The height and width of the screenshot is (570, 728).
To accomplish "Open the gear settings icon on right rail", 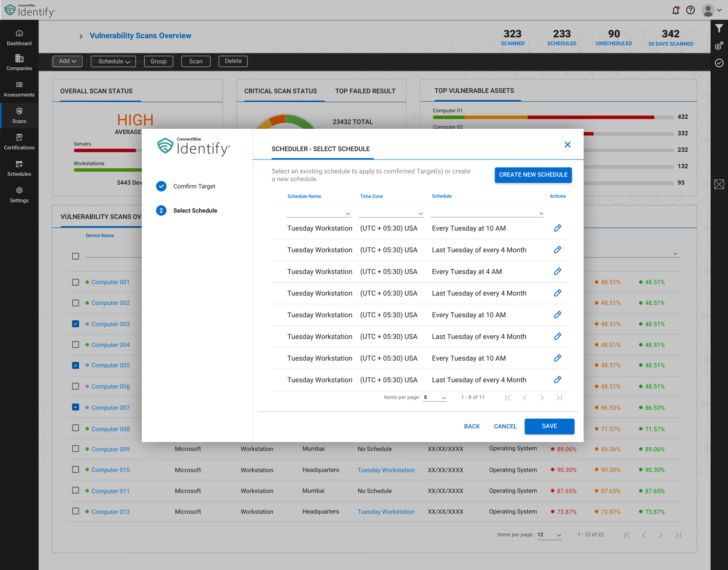I will pyautogui.click(x=719, y=46).
